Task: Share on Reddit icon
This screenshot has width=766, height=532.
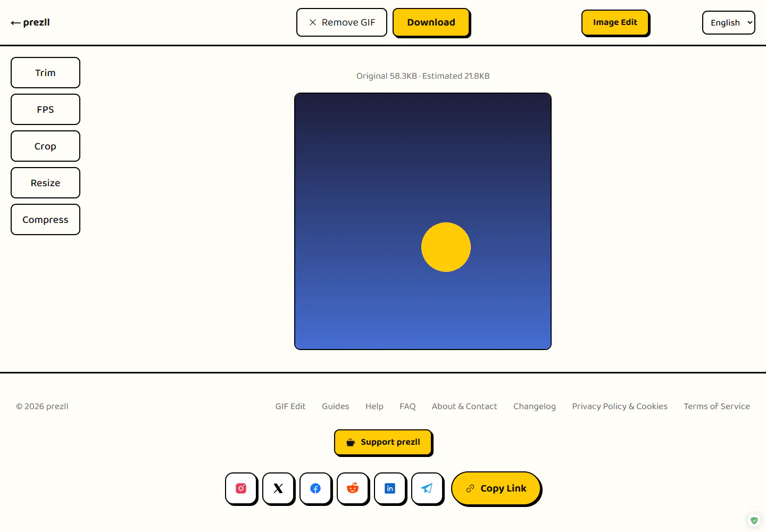Action: coord(353,488)
